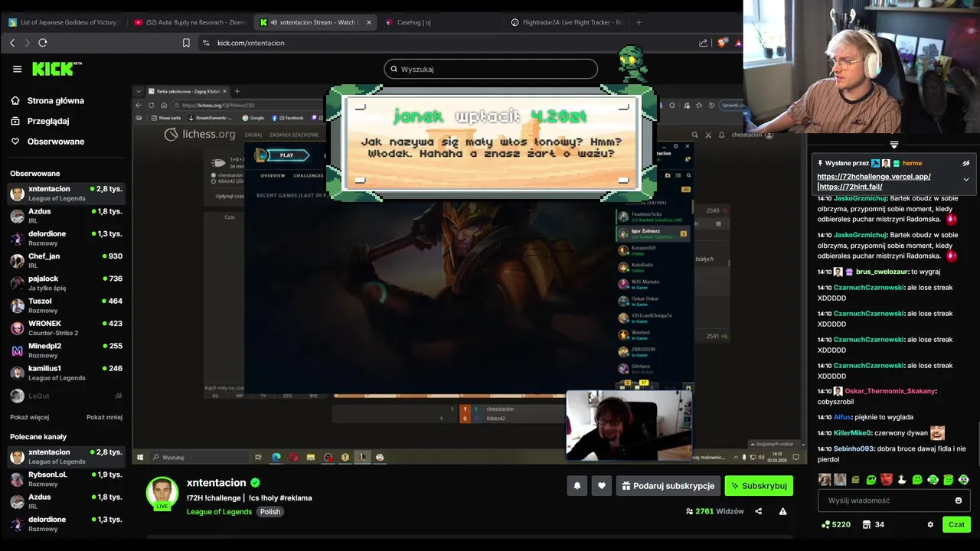The image size is (980, 551).
Task: Click the browser address bar URL
Action: 250,43
